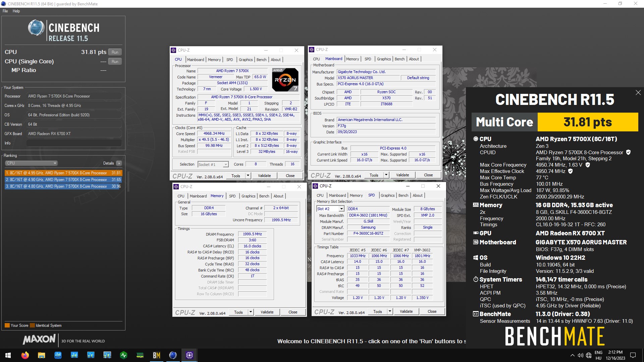This screenshot has height=362, width=644.
Task: Open the ENG HU language switcher
Action: [598, 355]
